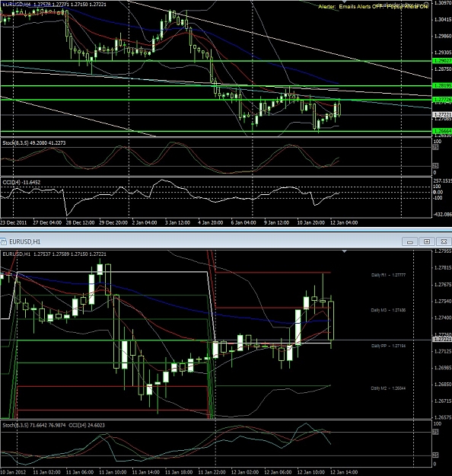
Task: Click the 1.26664 green price level label
Action: tap(442, 131)
